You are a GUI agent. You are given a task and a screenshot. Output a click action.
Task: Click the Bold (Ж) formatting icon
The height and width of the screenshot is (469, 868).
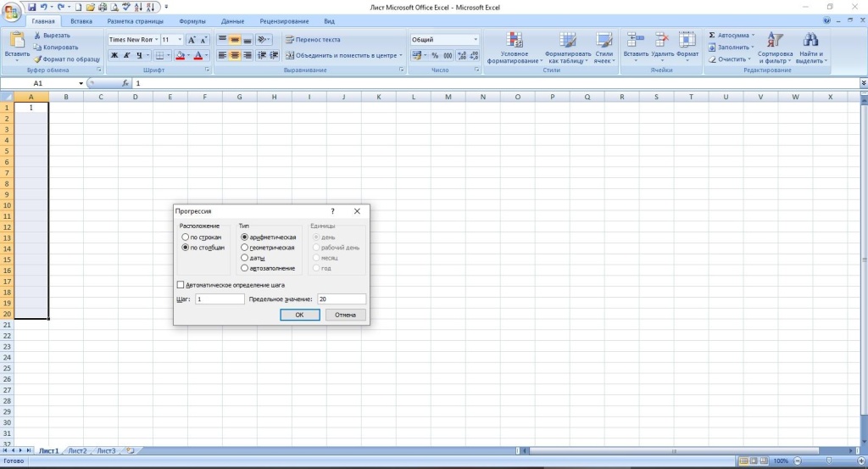tap(114, 55)
